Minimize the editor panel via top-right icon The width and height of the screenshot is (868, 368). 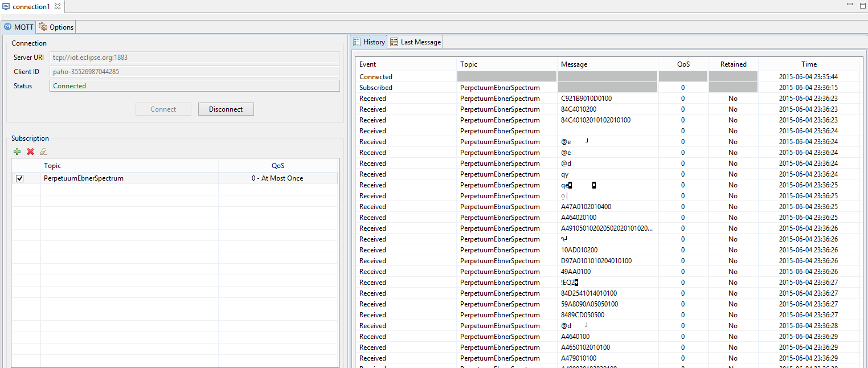click(849, 5)
